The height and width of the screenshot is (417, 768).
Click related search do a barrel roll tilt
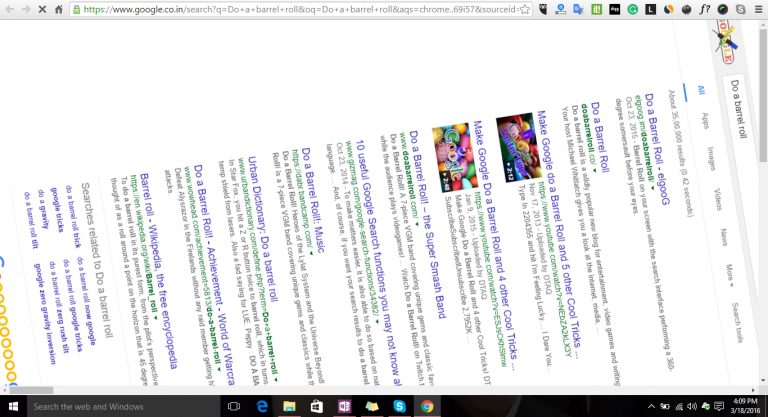click(30, 221)
